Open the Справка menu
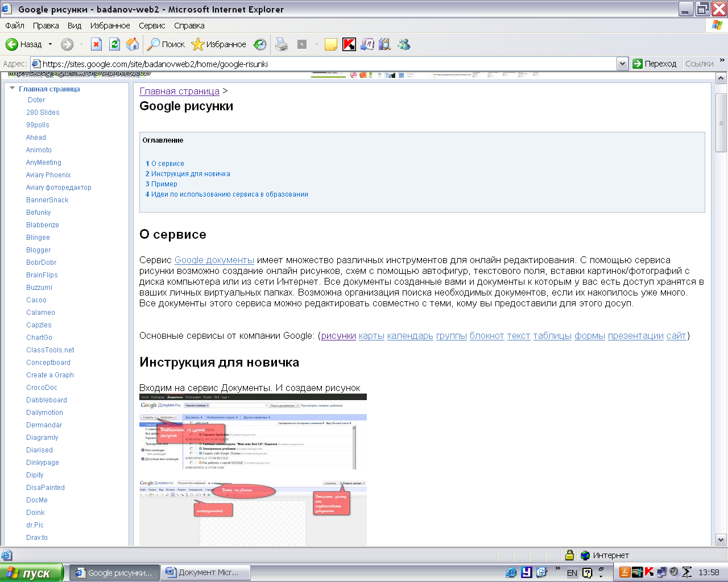Image resolution: width=728 pixels, height=582 pixels. 189,26
